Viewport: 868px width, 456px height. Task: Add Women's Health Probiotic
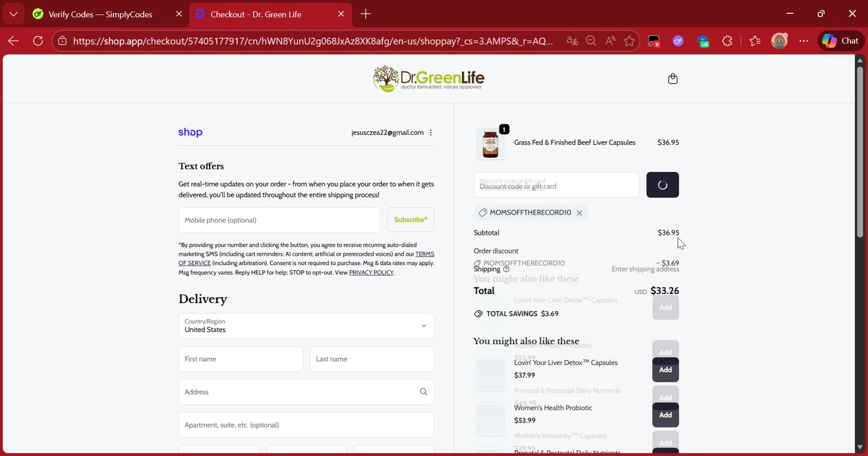coord(665,415)
